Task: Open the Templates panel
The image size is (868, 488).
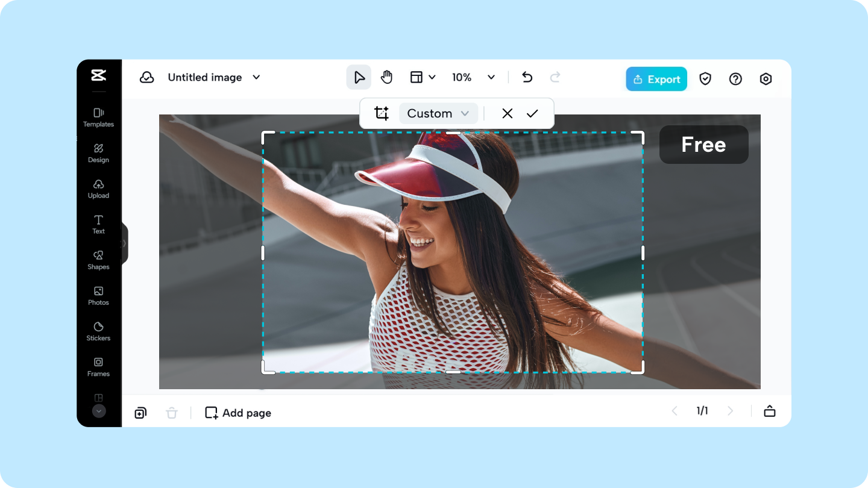Action: (x=99, y=117)
